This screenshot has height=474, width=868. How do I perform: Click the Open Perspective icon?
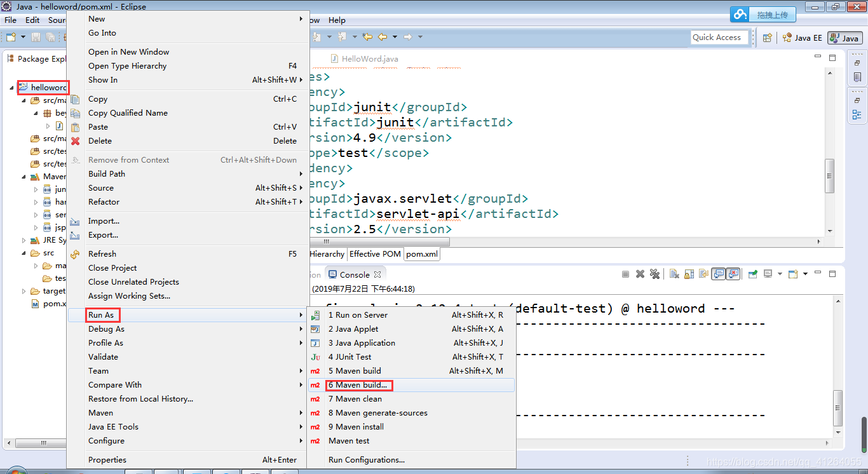coord(767,37)
